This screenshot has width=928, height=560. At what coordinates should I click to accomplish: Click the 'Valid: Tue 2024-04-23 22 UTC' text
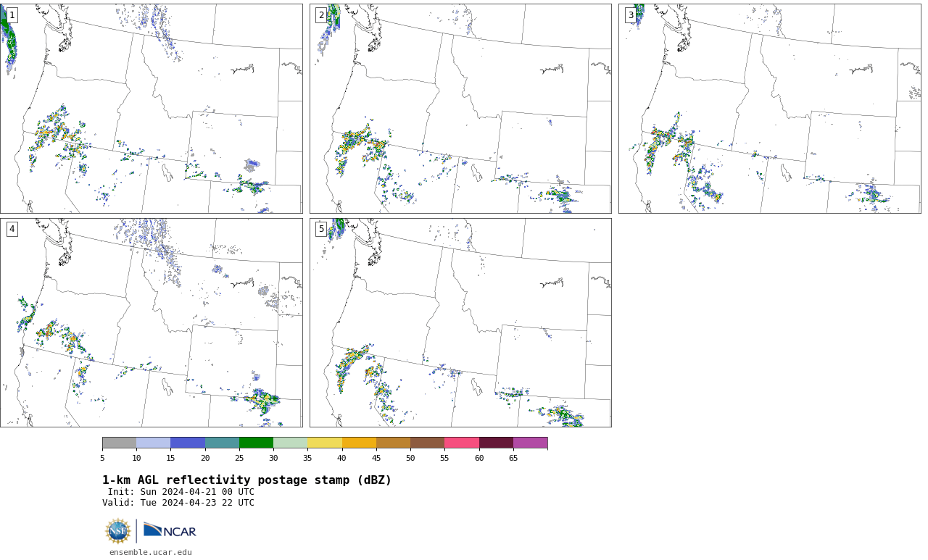click(x=178, y=503)
